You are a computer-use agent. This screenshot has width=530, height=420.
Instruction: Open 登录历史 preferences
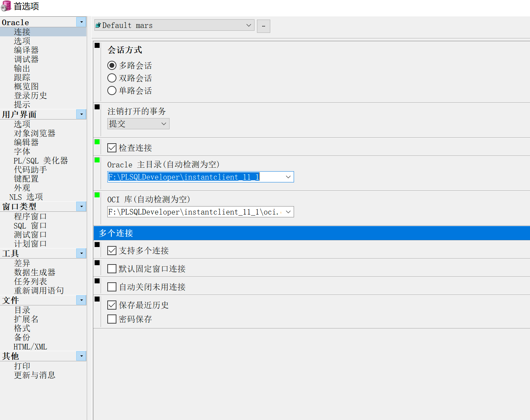click(x=30, y=95)
